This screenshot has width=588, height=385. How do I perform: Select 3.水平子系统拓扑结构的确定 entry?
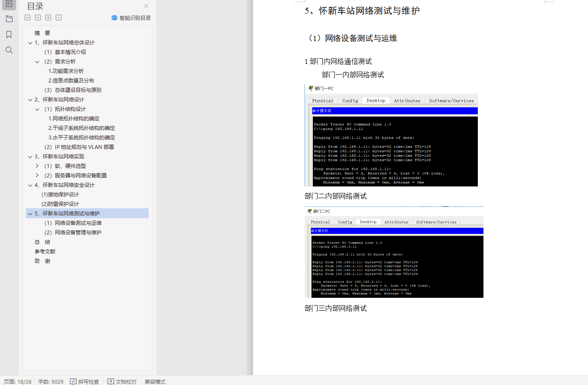pyautogui.click(x=82, y=138)
